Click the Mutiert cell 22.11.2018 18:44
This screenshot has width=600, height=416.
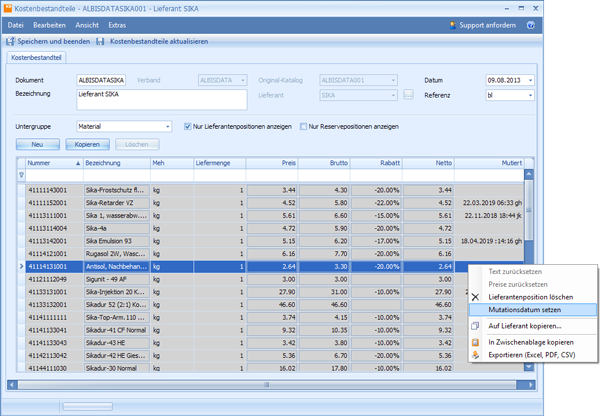(x=489, y=216)
